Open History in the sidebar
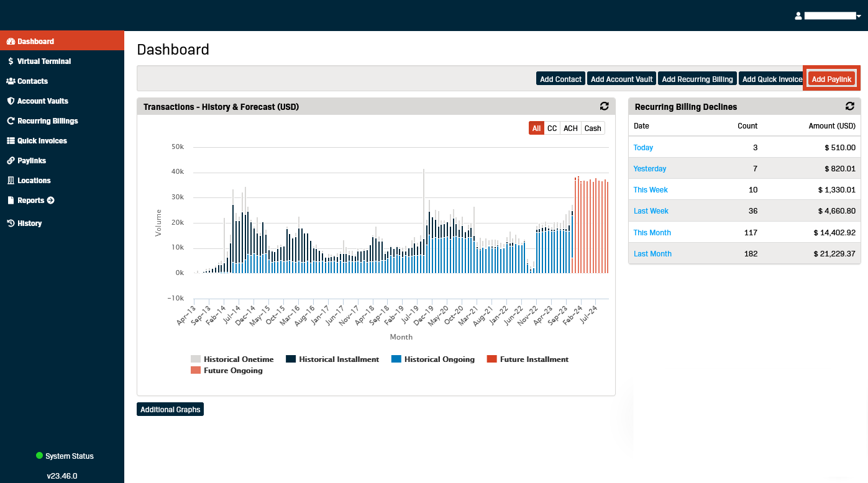The width and height of the screenshot is (868, 483). point(62,223)
